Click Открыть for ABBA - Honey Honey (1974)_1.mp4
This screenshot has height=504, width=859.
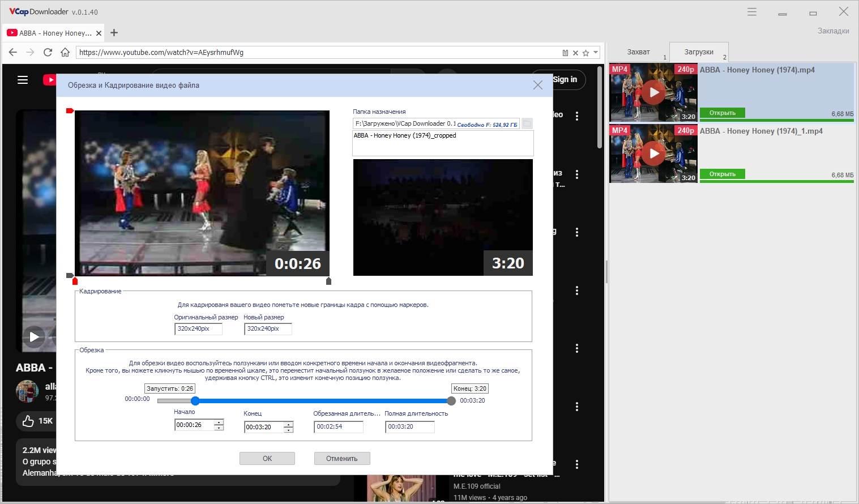723,174
